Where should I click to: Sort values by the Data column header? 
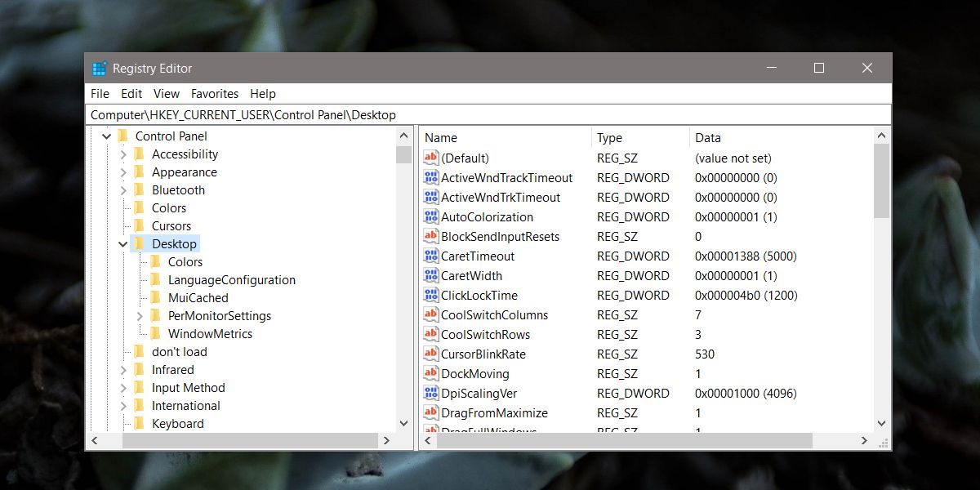pyautogui.click(x=781, y=138)
